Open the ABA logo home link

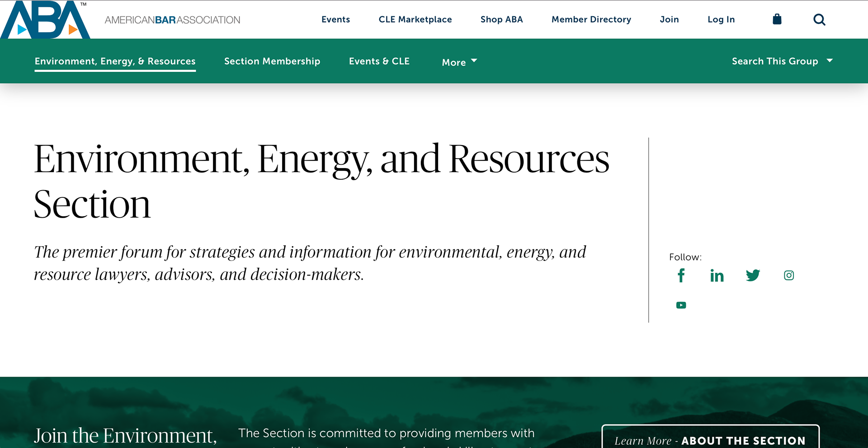click(x=45, y=19)
